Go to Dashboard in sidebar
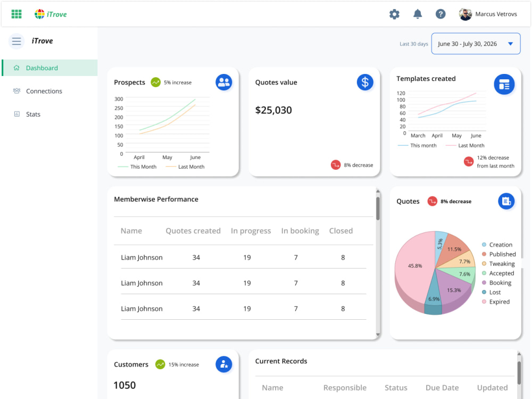Viewport: 532px width, 399px height. 49,68
